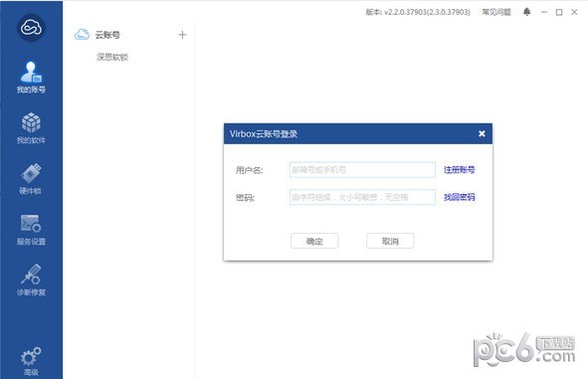Viewport: 588px width, 379px height.
Task: Open the 硬件锁 sidebar section
Action: 31,179
